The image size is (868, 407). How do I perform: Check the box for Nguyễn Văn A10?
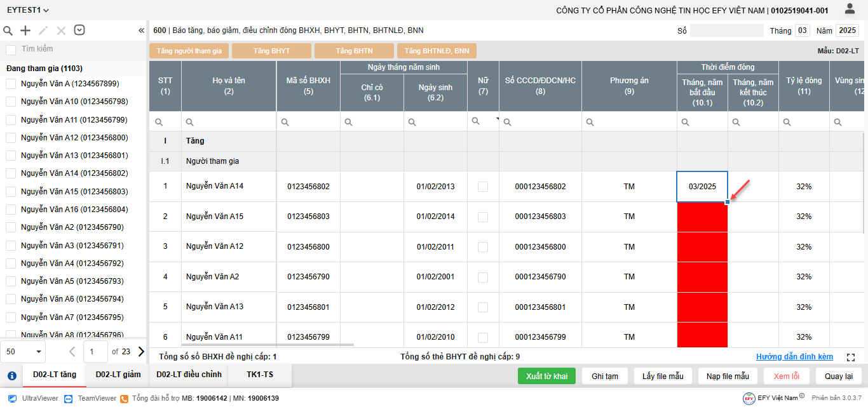tap(11, 102)
